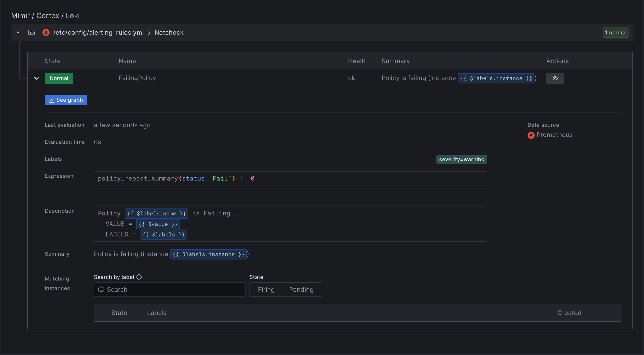
Task: Navigate to /etc/config/alerting_rules.yml breadcrumb
Action: tap(98, 32)
